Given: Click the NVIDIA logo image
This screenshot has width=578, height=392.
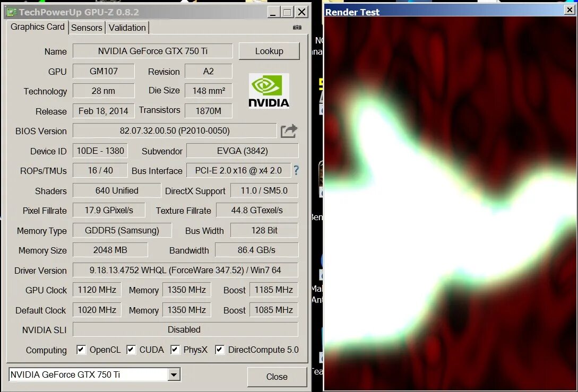Looking at the screenshot, I should [269, 91].
